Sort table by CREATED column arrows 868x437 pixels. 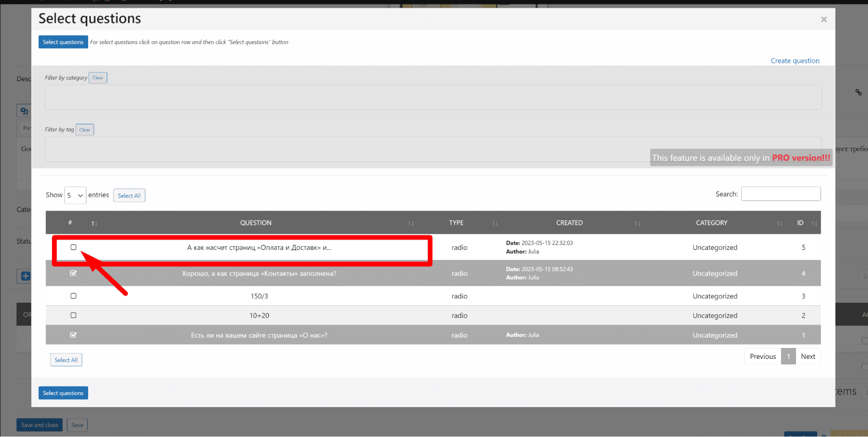pos(637,223)
